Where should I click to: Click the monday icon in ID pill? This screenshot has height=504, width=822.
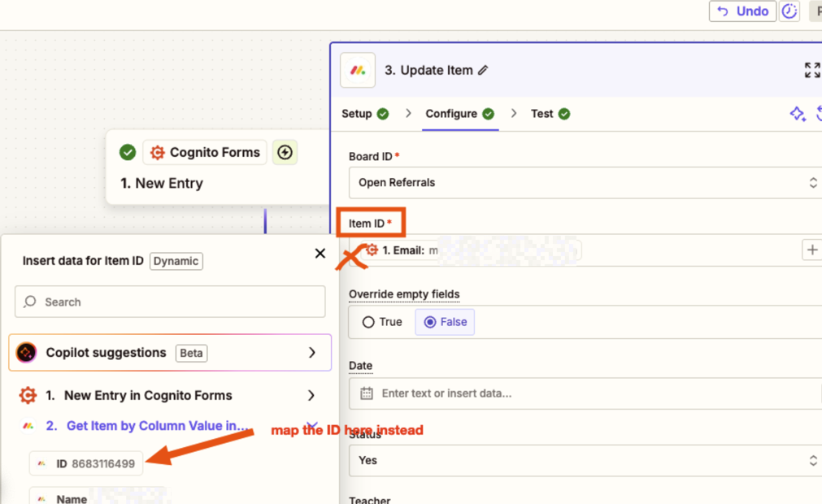[42, 463]
